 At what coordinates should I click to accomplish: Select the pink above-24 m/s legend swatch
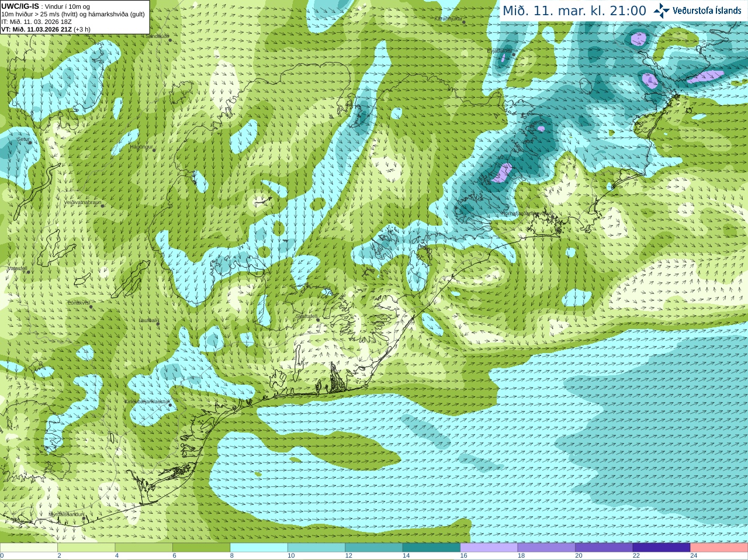[x=719, y=548]
